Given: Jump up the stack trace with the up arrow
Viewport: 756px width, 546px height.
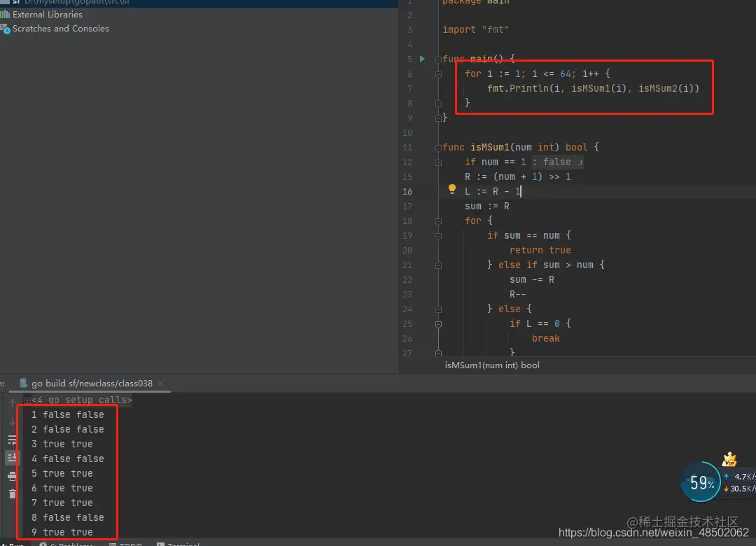Looking at the screenshot, I should (x=13, y=402).
